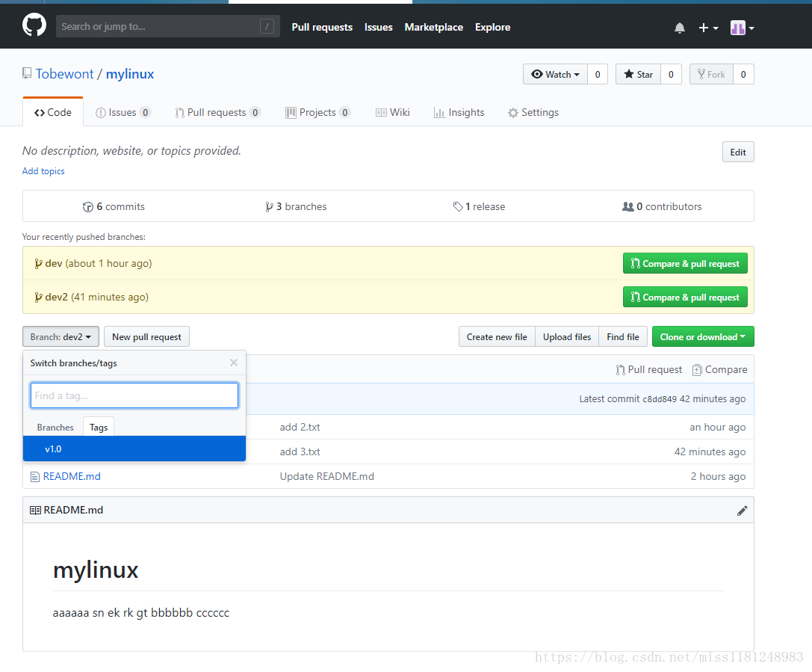
Task: Expand Clone or download dropdown
Action: (703, 337)
